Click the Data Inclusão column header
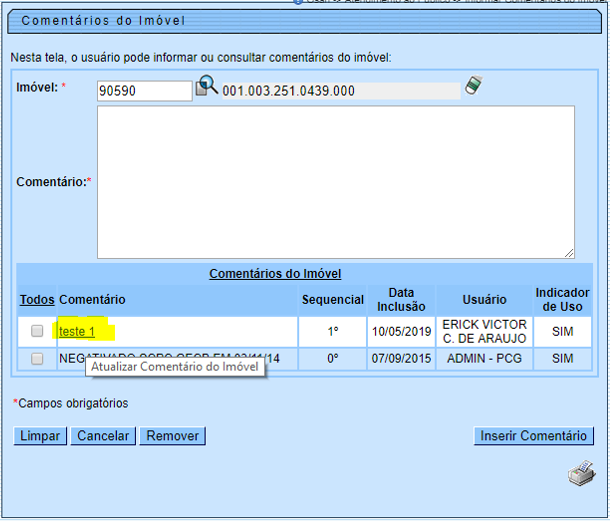This screenshot has width=616, height=523. (x=401, y=300)
